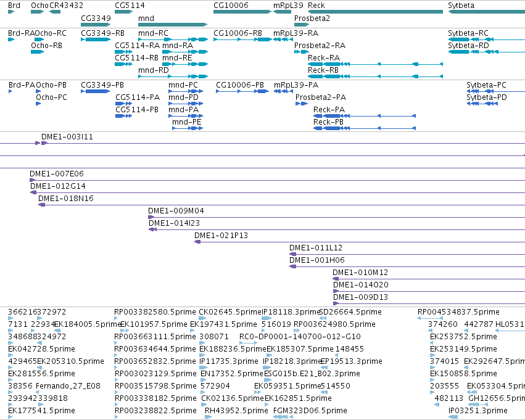Select the CG5114 gene feature
Viewport: 525px width, 420px height.
coord(124,12)
